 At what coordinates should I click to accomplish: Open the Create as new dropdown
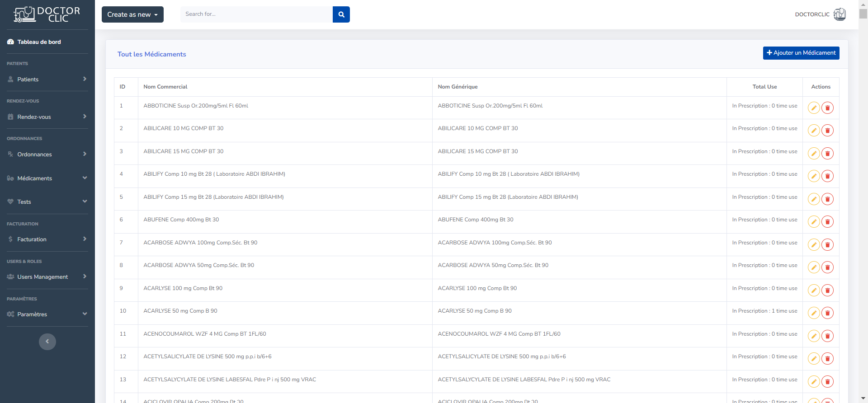(x=132, y=14)
